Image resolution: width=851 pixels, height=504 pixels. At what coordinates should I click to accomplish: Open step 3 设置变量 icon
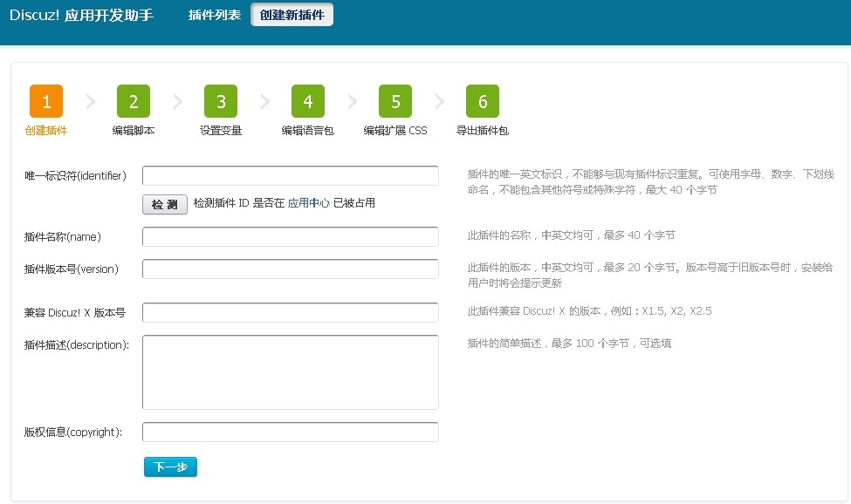220,100
